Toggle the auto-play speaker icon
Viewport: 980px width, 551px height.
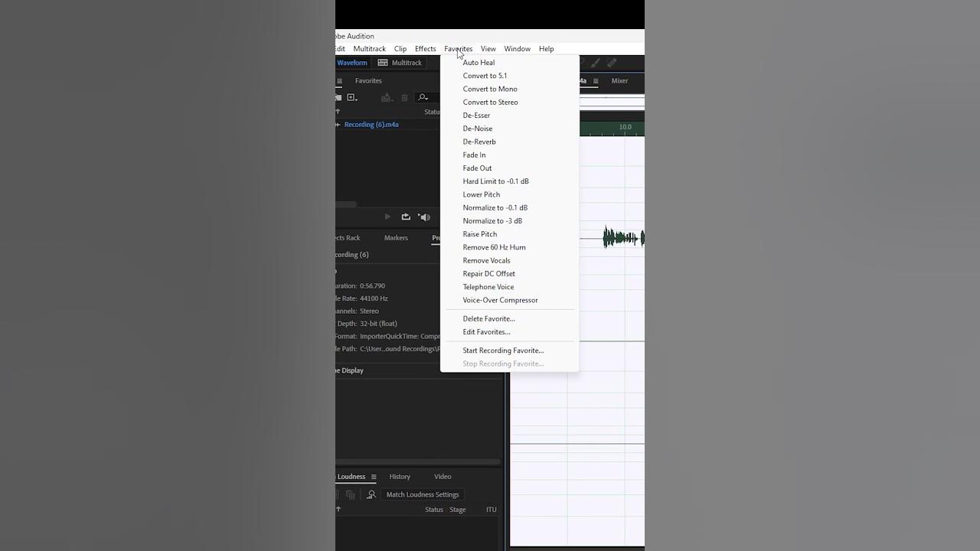coord(424,217)
